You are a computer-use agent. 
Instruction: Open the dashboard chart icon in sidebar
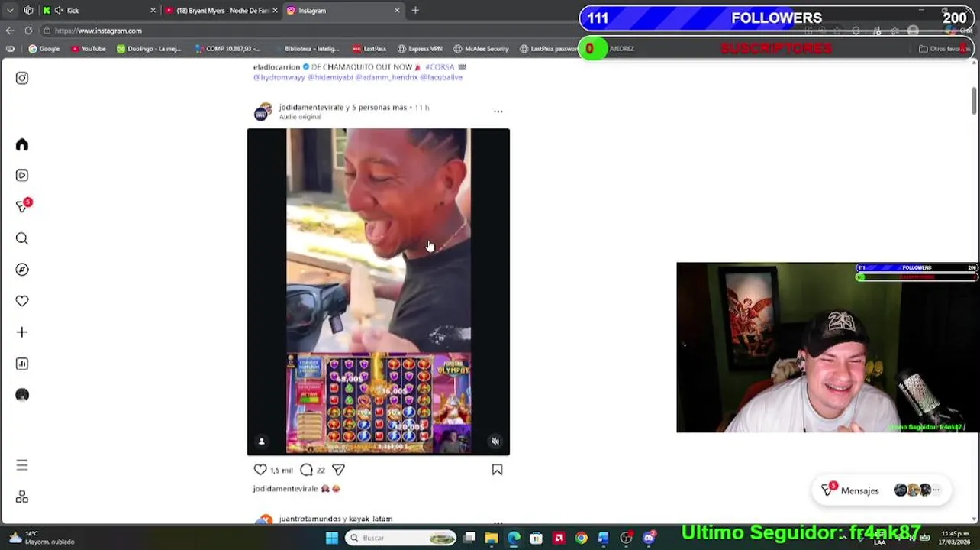click(x=22, y=364)
